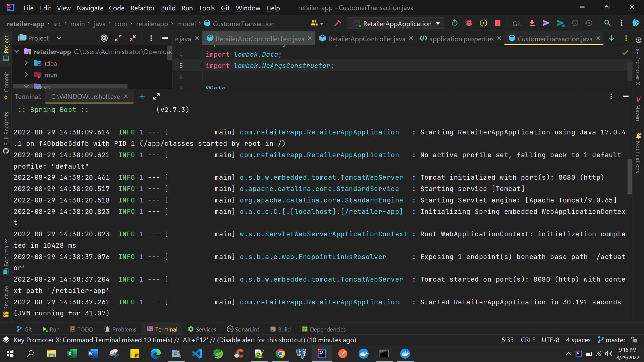The image size is (644, 362).
Task: Click Git Update Project arrow icon
Action: coord(532,23)
